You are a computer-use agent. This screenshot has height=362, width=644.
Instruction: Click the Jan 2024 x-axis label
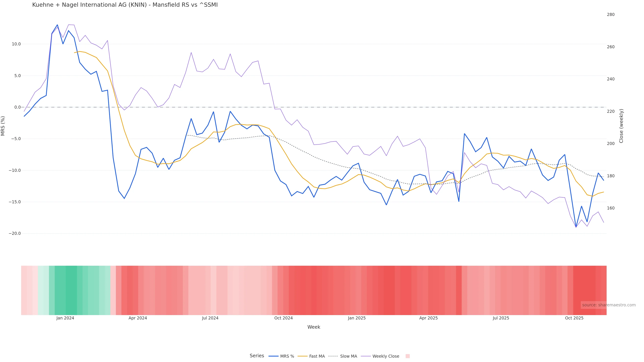click(x=65, y=318)
